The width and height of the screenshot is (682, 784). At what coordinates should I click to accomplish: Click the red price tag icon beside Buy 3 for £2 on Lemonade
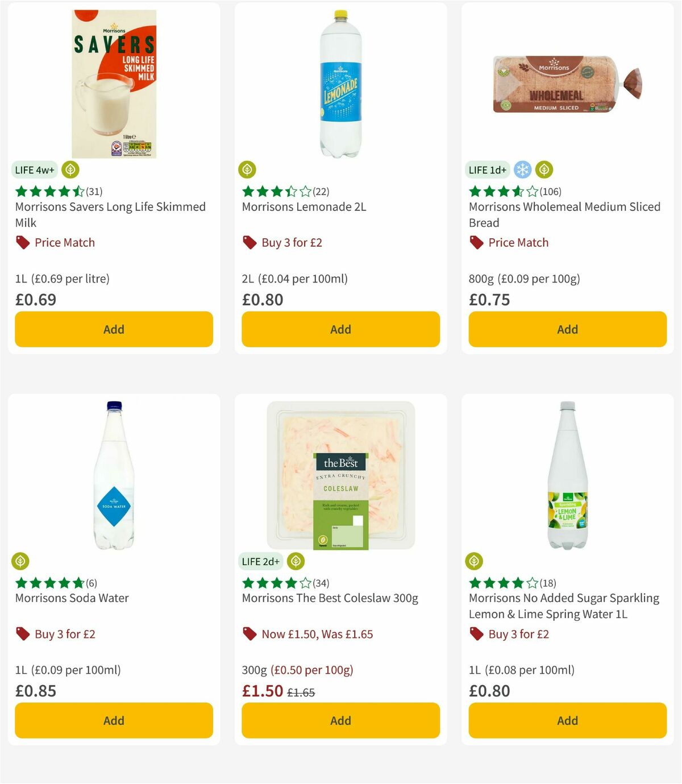[x=249, y=242]
